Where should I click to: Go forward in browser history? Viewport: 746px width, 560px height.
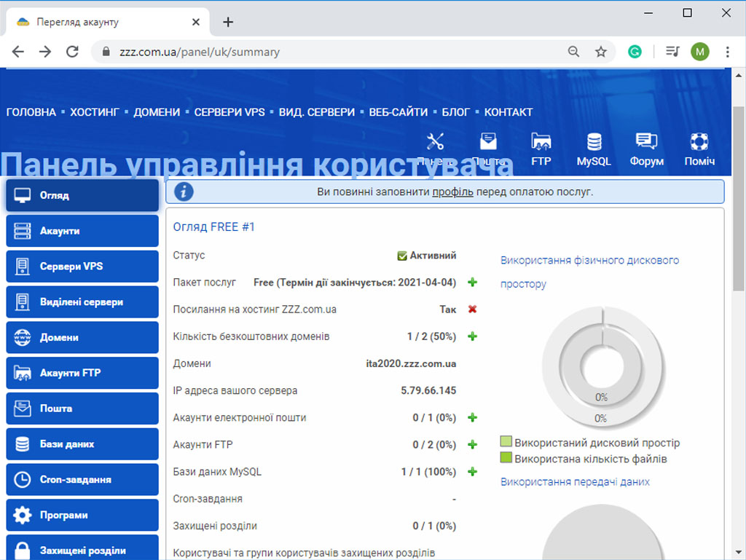click(45, 52)
